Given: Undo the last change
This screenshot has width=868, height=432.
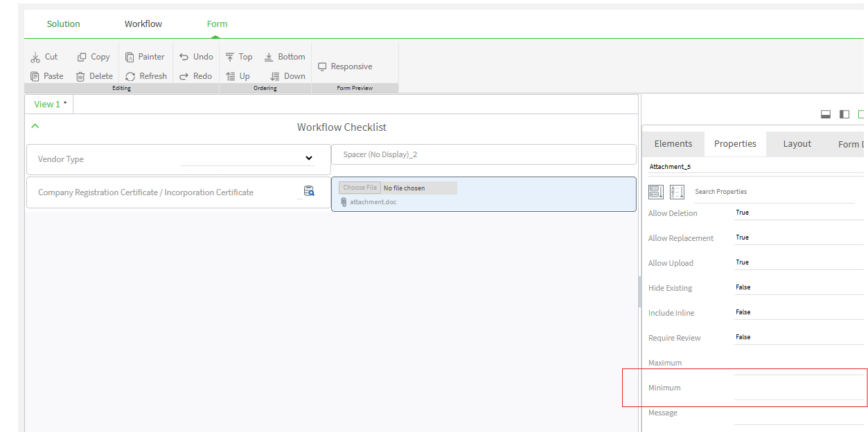Looking at the screenshot, I should click(196, 57).
